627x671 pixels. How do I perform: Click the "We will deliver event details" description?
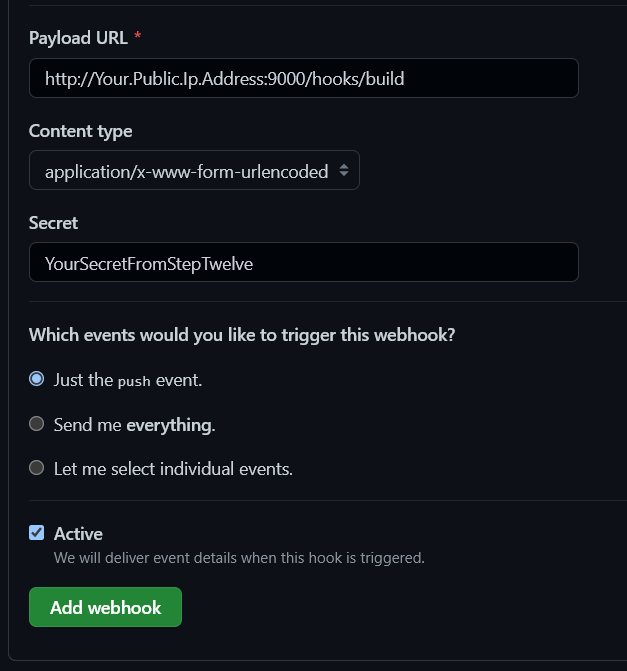(239, 558)
